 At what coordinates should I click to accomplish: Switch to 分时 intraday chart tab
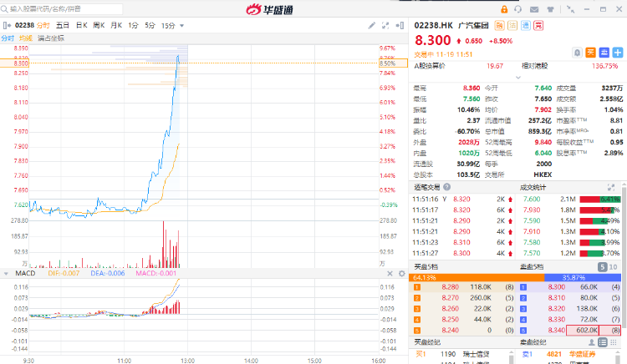tap(43, 26)
